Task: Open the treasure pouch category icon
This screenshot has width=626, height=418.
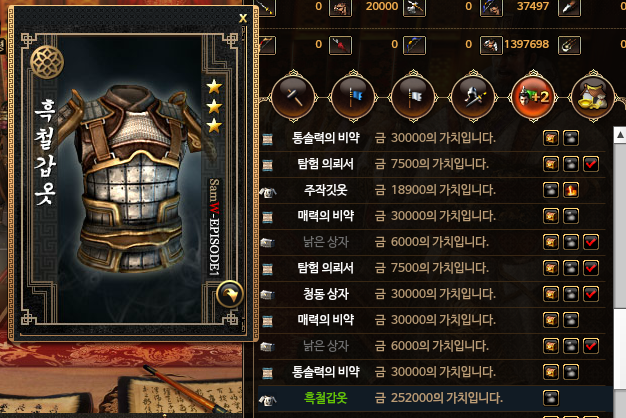Action: pyautogui.click(x=593, y=97)
